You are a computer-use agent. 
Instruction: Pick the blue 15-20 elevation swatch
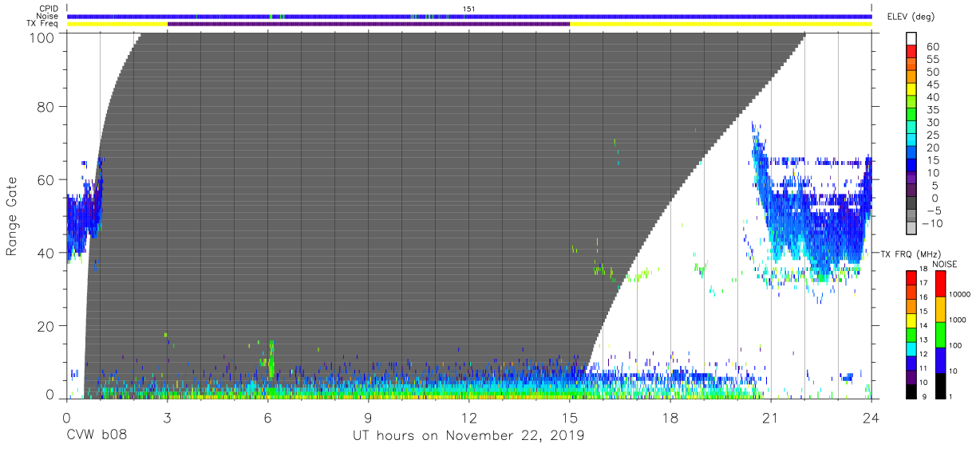[x=911, y=154]
